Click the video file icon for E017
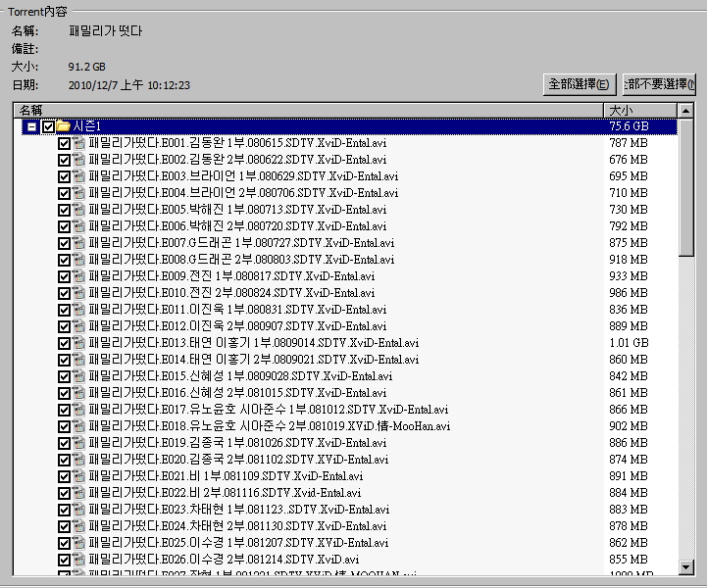 pos(78,410)
